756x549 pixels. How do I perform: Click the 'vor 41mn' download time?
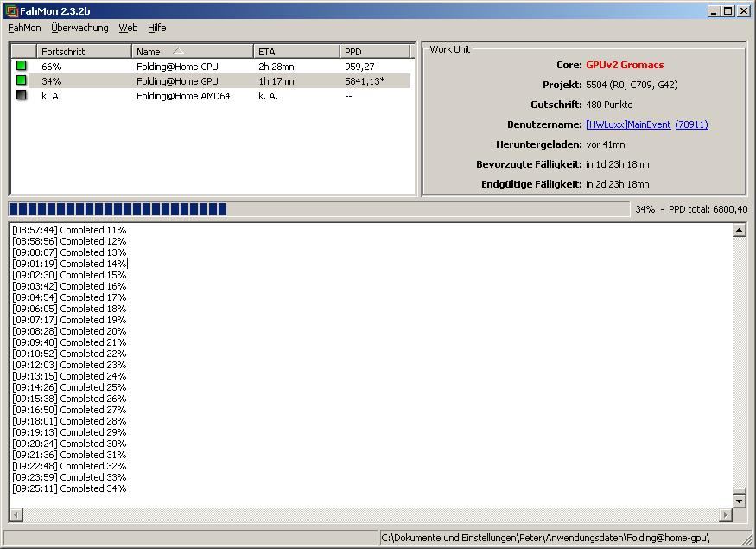606,144
